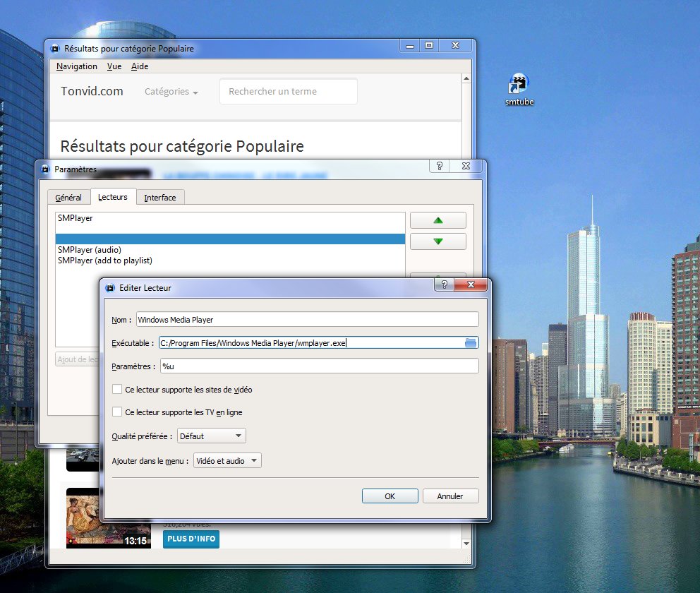Browse for executable with folder icon
The image size is (700, 593).
(471, 343)
